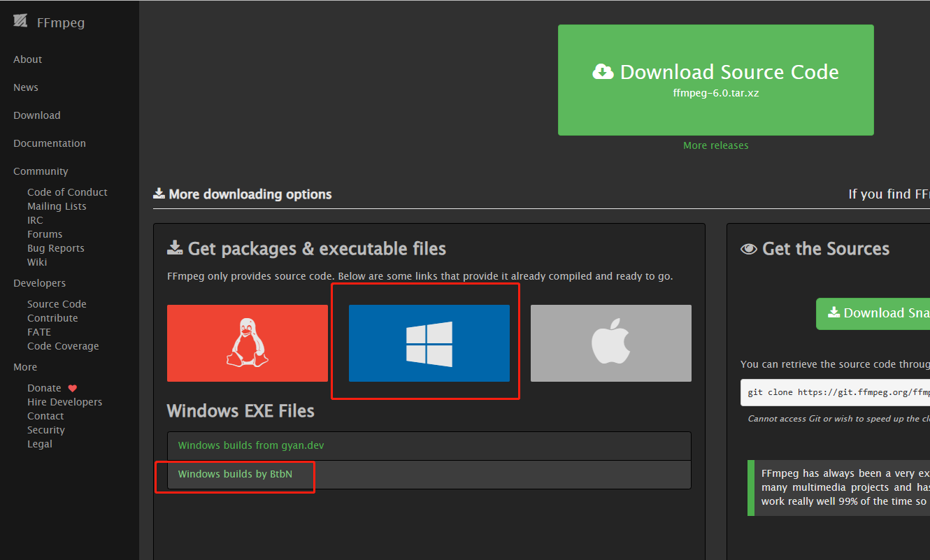
Task: Click the git clone URL field
Action: [836, 392]
